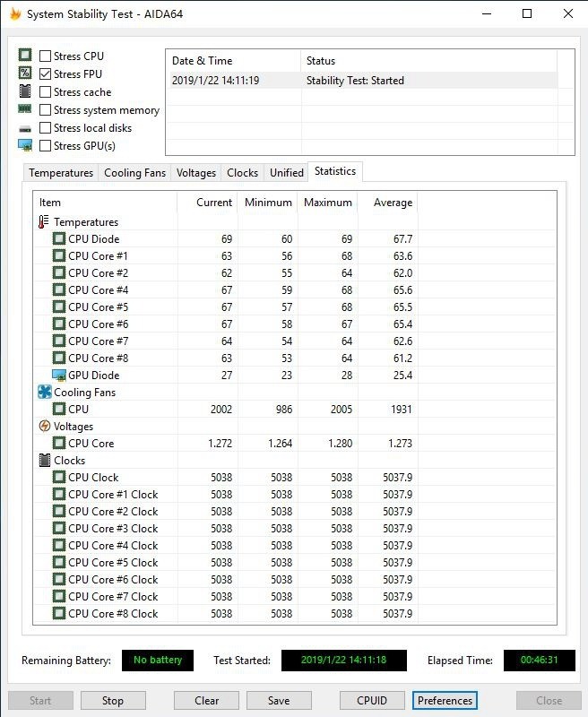Click the AIDA64 flame title bar icon
This screenshot has height=717, width=588.
[15, 13]
